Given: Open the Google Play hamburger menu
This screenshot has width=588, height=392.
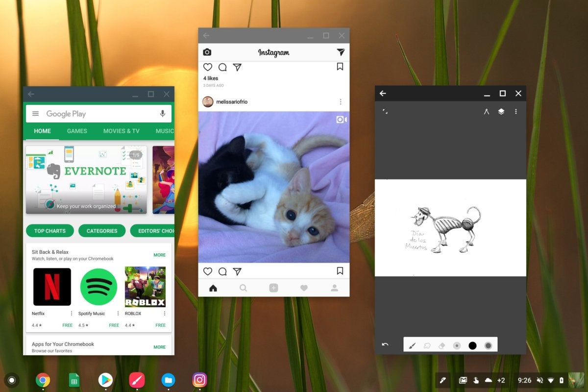Looking at the screenshot, I should pyautogui.click(x=35, y=114).
